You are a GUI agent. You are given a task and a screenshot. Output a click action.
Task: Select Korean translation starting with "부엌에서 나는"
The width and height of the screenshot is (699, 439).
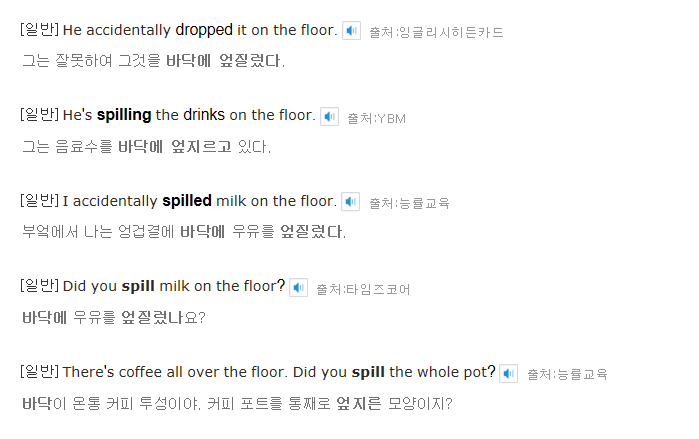coord(184,232)
